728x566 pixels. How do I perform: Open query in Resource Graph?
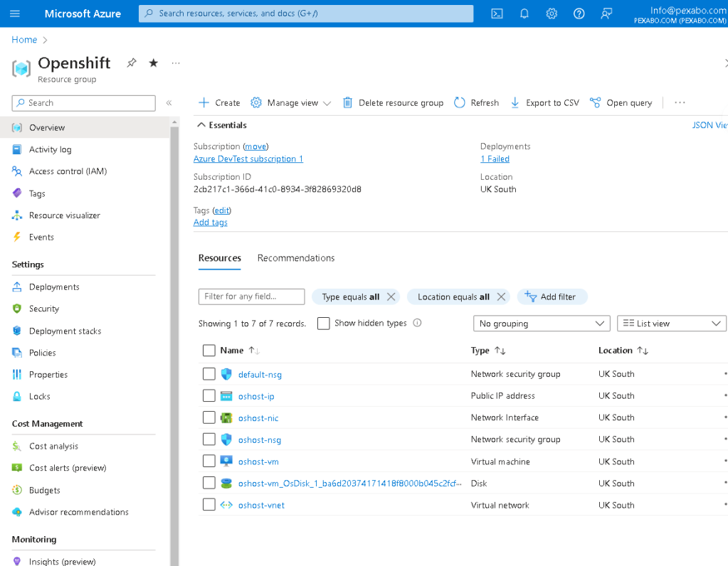[621, 103]
